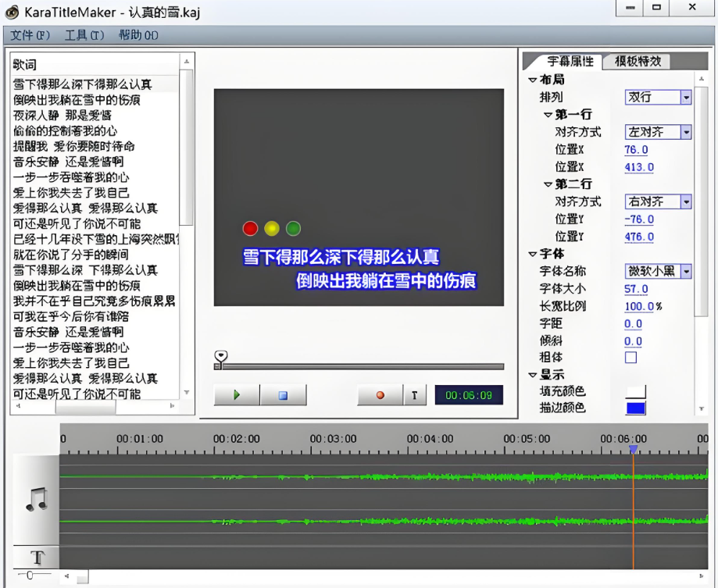
Task: Click the 00:02:00 mark on the timeline ruler
Action: pyautogui.click(x=236, y=439)
